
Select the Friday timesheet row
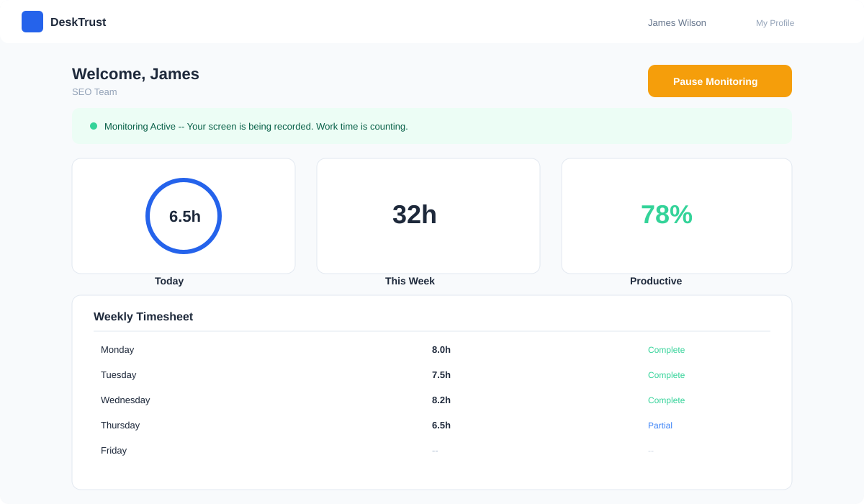(432, 451)
